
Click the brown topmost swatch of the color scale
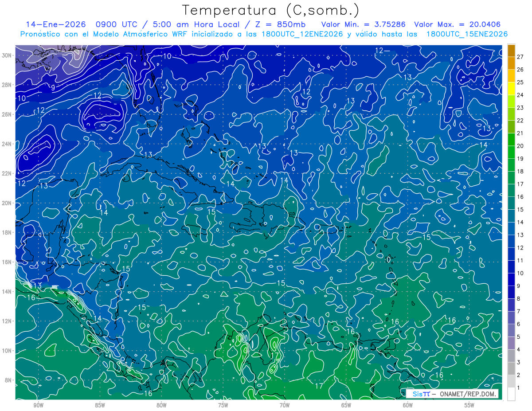511,51
